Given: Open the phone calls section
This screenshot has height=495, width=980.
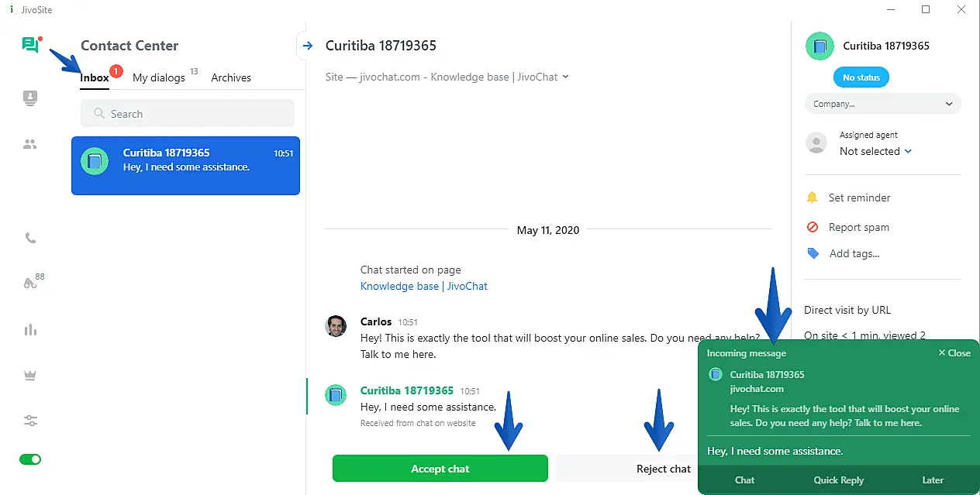Looking at the screenshot, I should [x=30, y=238].
